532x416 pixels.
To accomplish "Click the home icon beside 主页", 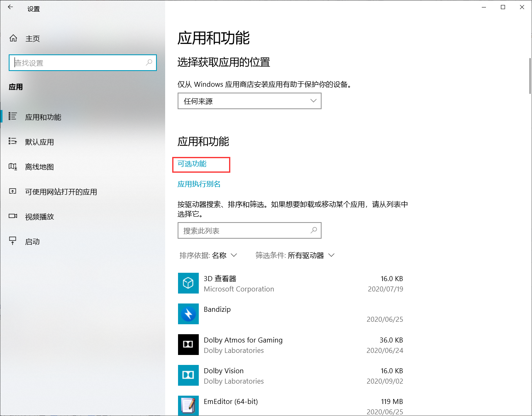I will (x=13, y=38).
